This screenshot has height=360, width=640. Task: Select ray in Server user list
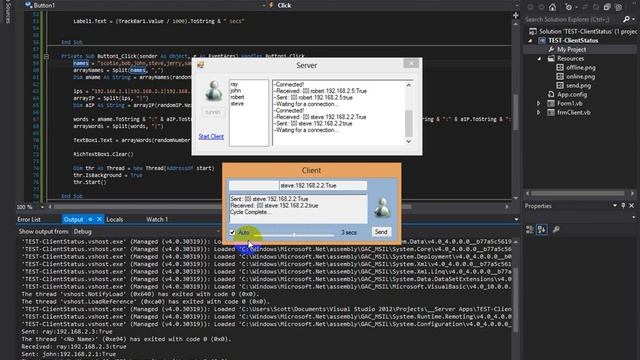tap(234, 84)
